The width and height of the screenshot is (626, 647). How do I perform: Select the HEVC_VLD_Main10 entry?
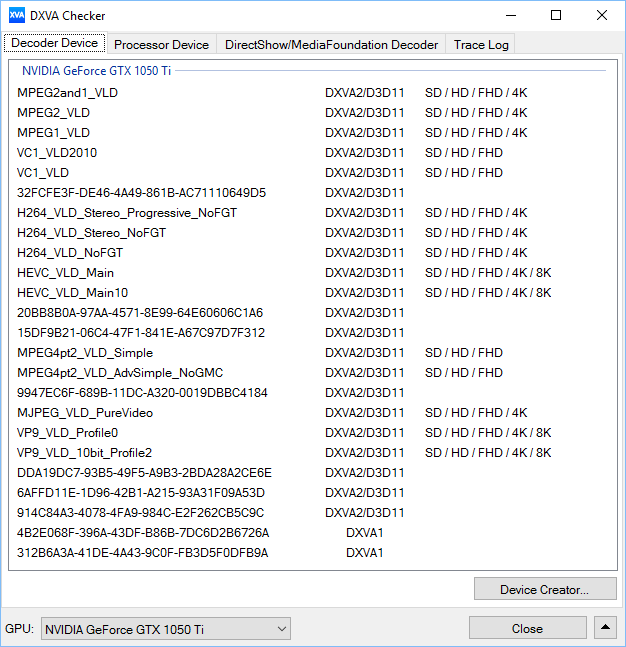coord(72,293)
